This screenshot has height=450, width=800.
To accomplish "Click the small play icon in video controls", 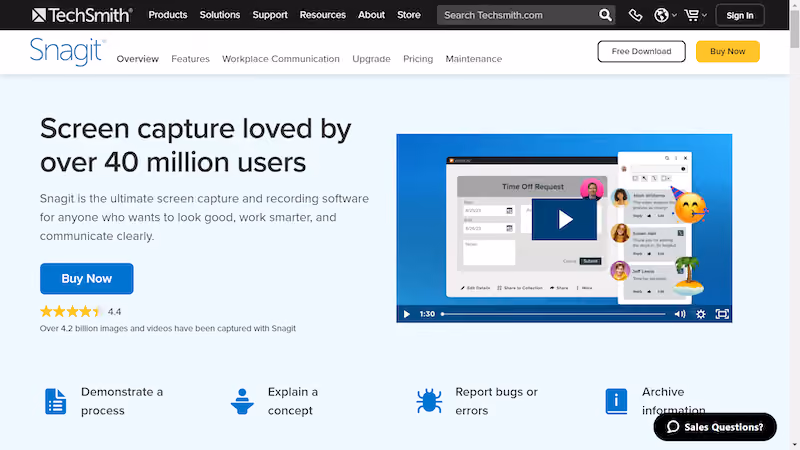I will [x=407, y=314].
